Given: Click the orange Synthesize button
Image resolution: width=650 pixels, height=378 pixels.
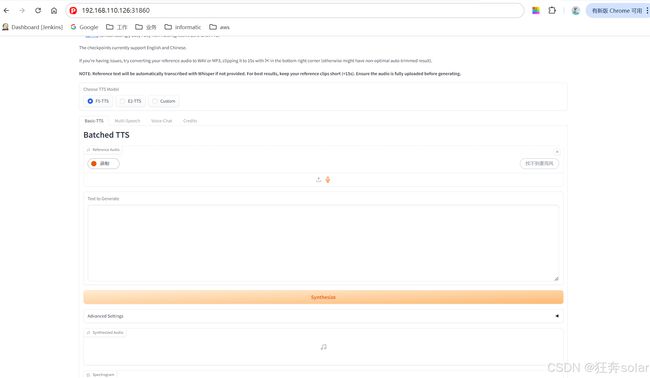Looking at the screenshot, I should (x=323, y=297).
